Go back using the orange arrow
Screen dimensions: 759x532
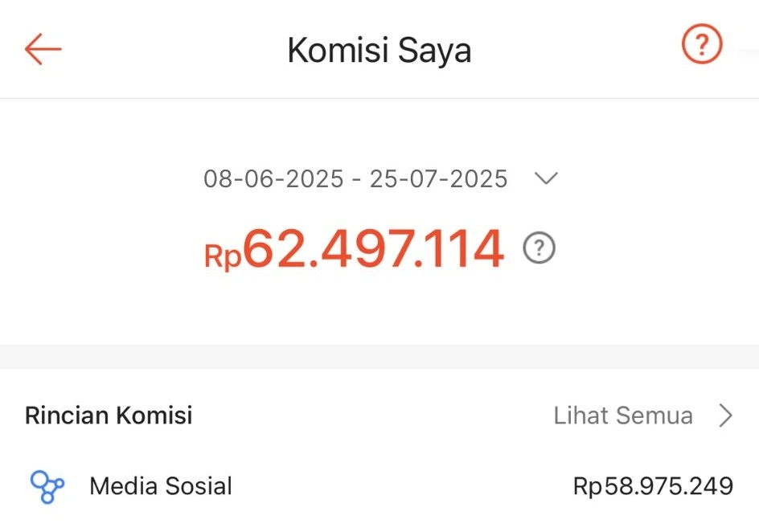tap(43, 49)
